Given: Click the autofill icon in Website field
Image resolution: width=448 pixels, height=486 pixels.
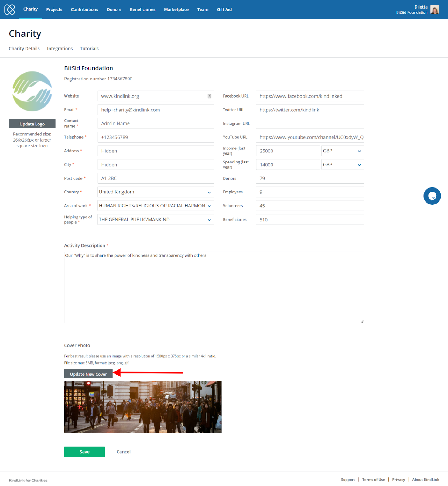Looking at the screenshot, I should click(x=209, y=96).
